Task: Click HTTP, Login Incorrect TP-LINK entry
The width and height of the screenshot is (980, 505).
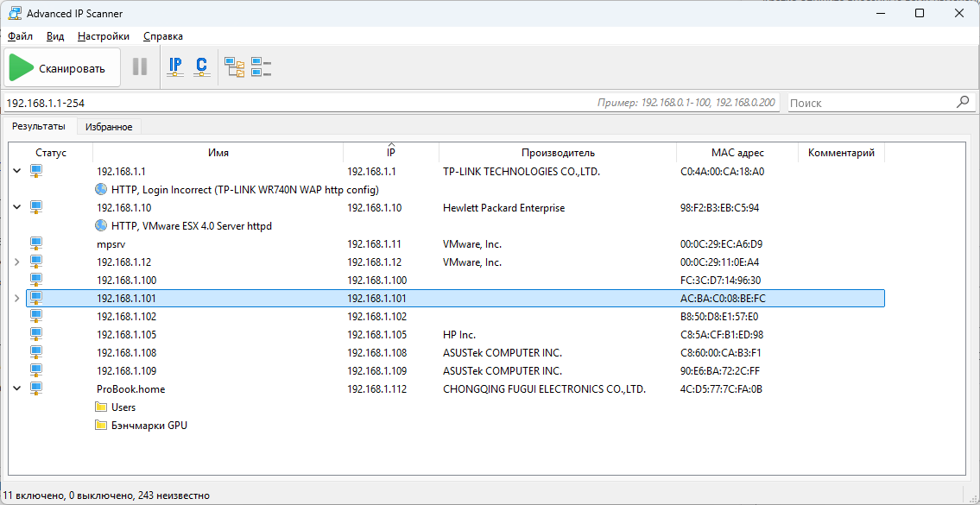Action: coord(245,189)
